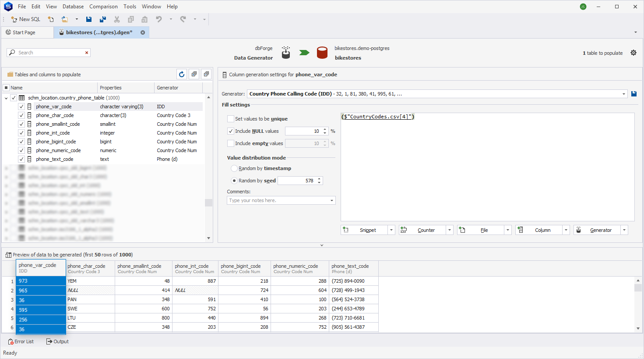
Task: Click the Undo arrow icon
Action: coord(159,19)
